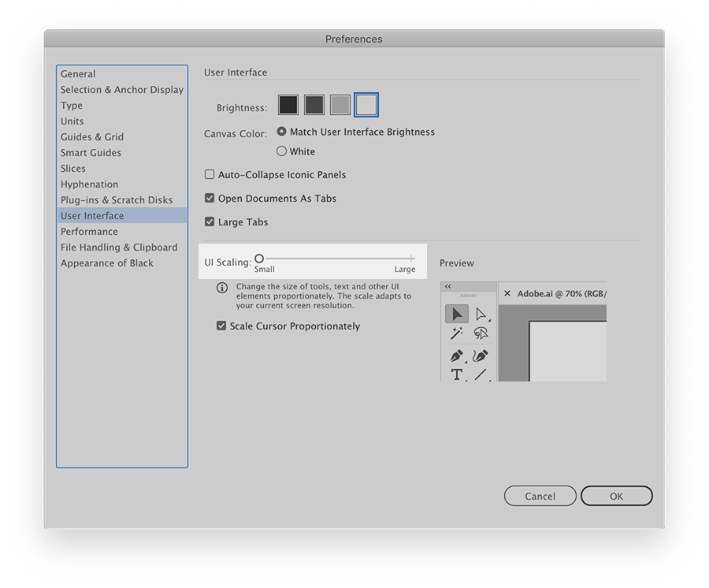Image resolution: width=709 pixels, height=588 pixels.
Task: Choose the medium light brightness swatch
Action: [x=340, y=105]
